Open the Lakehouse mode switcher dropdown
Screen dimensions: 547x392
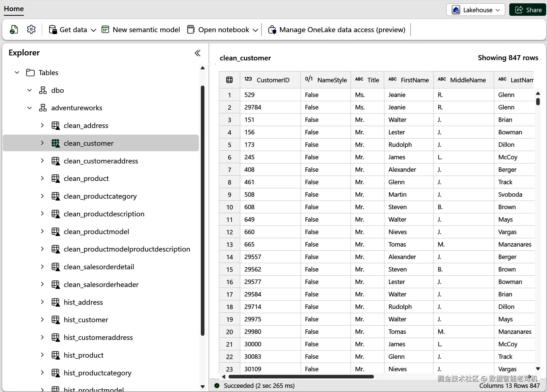tap(475, 10)
